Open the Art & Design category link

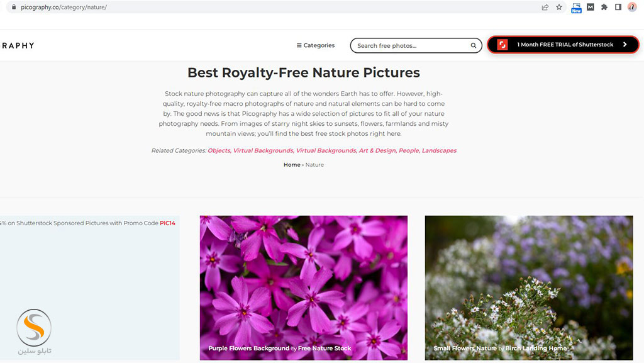tap(377, 150)
